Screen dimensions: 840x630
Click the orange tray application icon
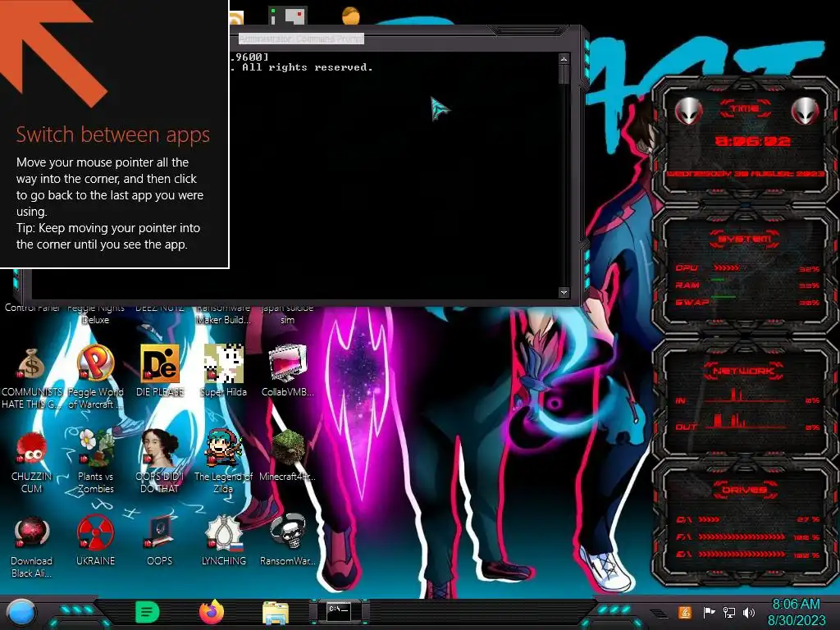pos(685,612)
